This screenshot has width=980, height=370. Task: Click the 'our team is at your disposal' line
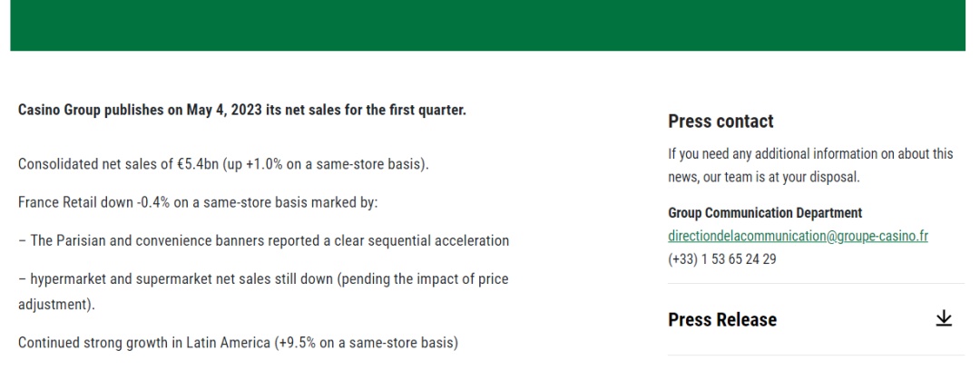click(781, 177)
